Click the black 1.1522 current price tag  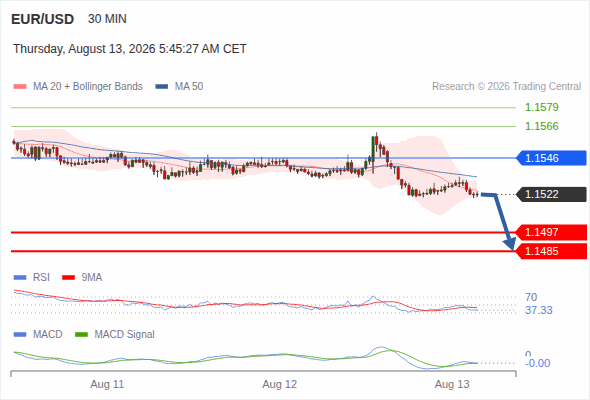[551, 194]
